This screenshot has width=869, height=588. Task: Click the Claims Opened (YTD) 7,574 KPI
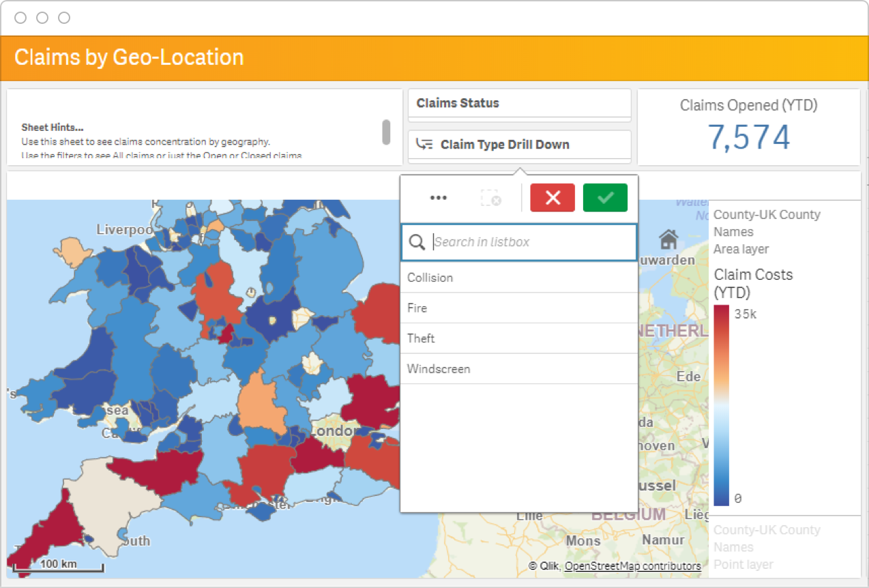click(748, 127)
